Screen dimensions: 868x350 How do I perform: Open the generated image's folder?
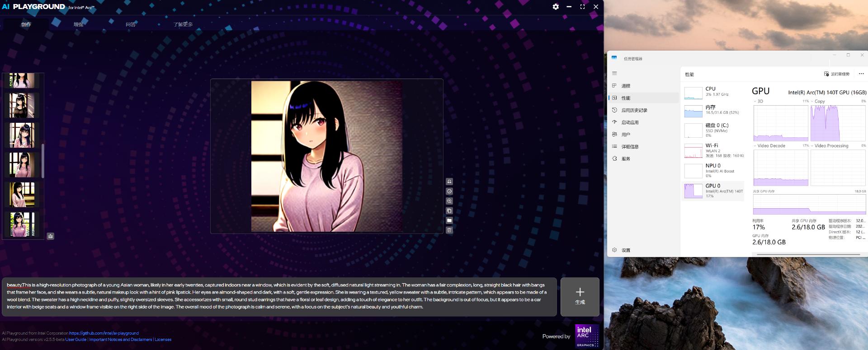coord(449,220)
